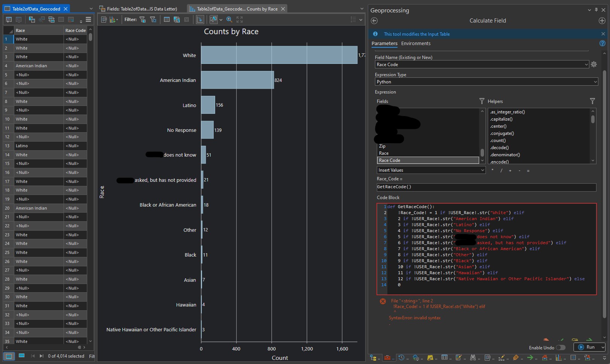Select the Table2ofData_Geocoded tab
610x364 pixels.
click(x=36, y=8)
